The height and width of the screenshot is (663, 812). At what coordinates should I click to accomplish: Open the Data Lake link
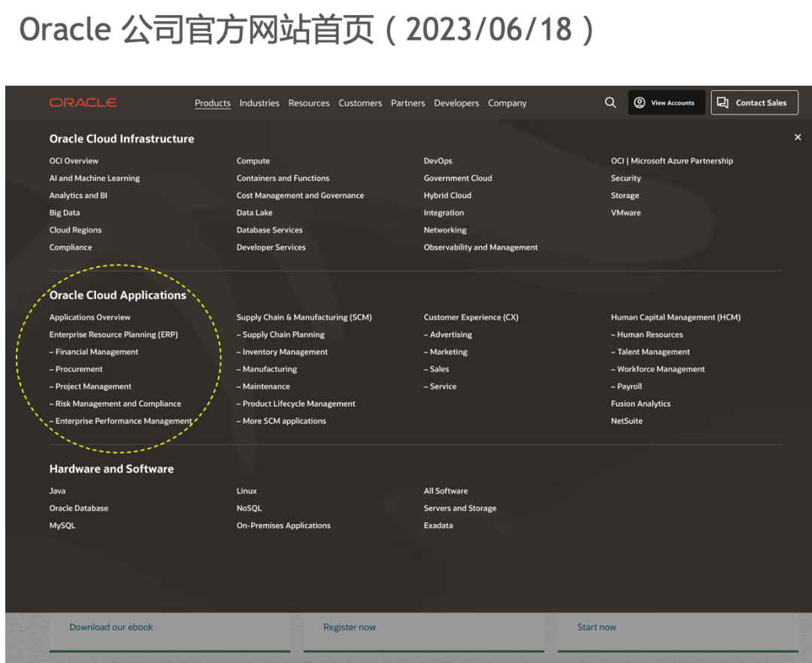[255, 213]
